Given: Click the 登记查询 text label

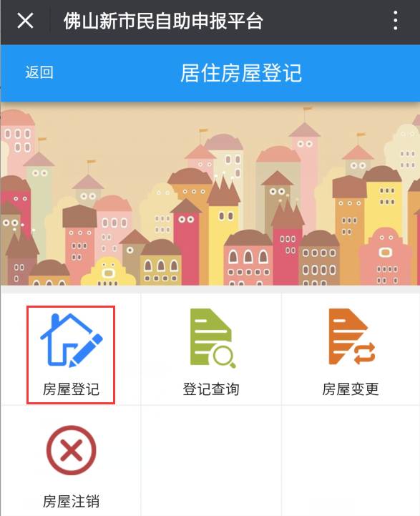Looking at the screenshot, I should pos(211,389).
